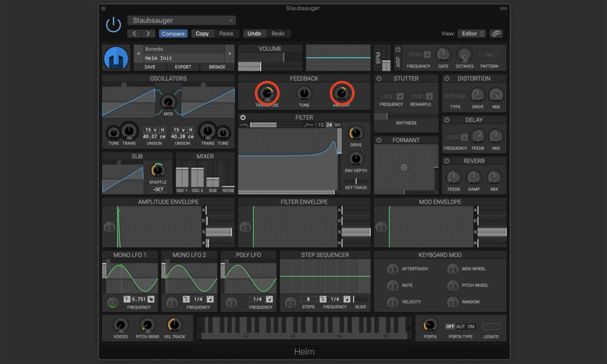
Task: Click the Export preset button
Action: (183, 67)
